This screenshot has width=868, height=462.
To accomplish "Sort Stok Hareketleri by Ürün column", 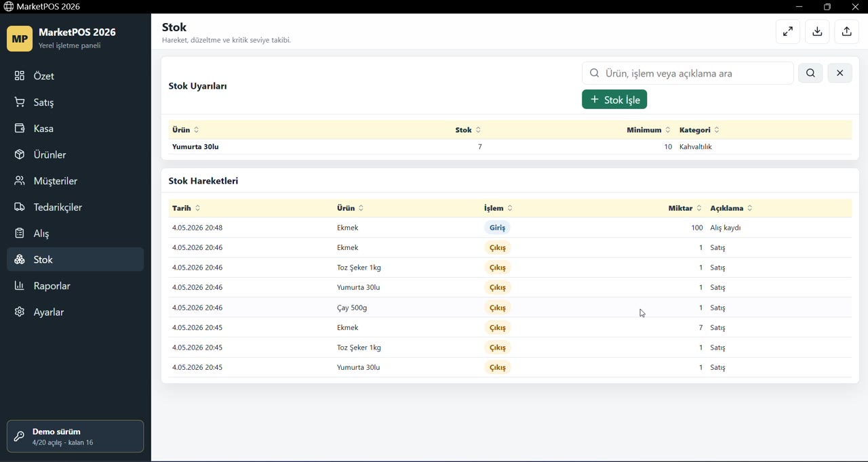I will 351,209.
